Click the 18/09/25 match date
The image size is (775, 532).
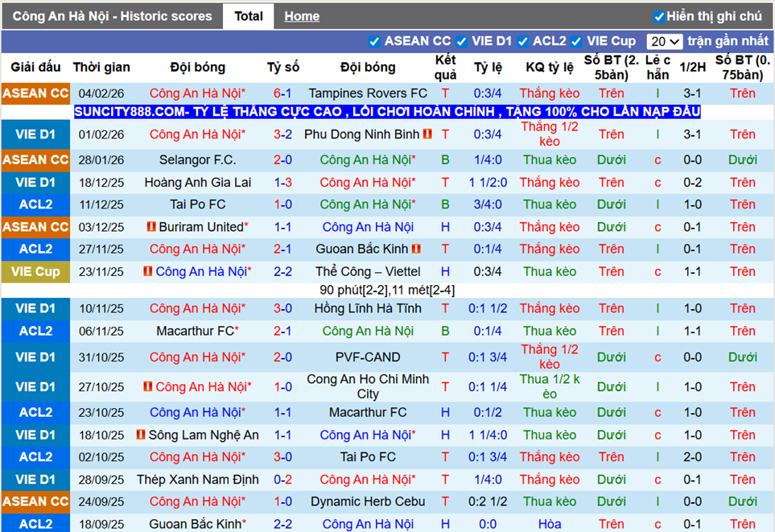101,524
